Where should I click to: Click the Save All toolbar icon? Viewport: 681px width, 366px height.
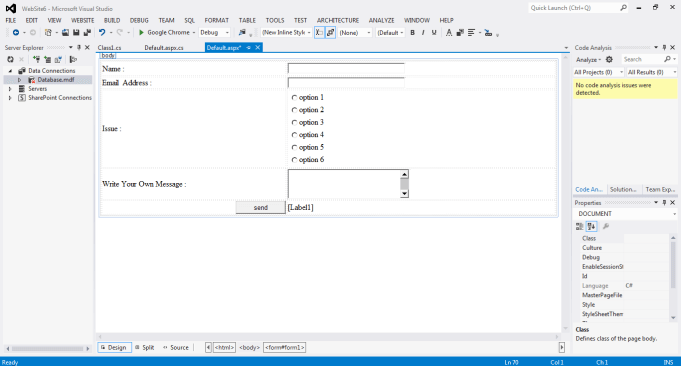[x=87, y=33]
